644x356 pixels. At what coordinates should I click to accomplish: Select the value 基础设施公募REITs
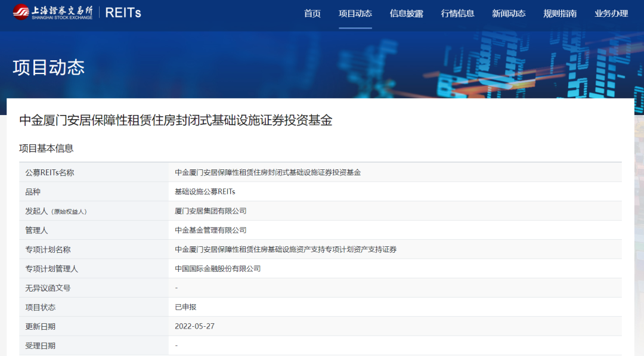pos(205,192)
